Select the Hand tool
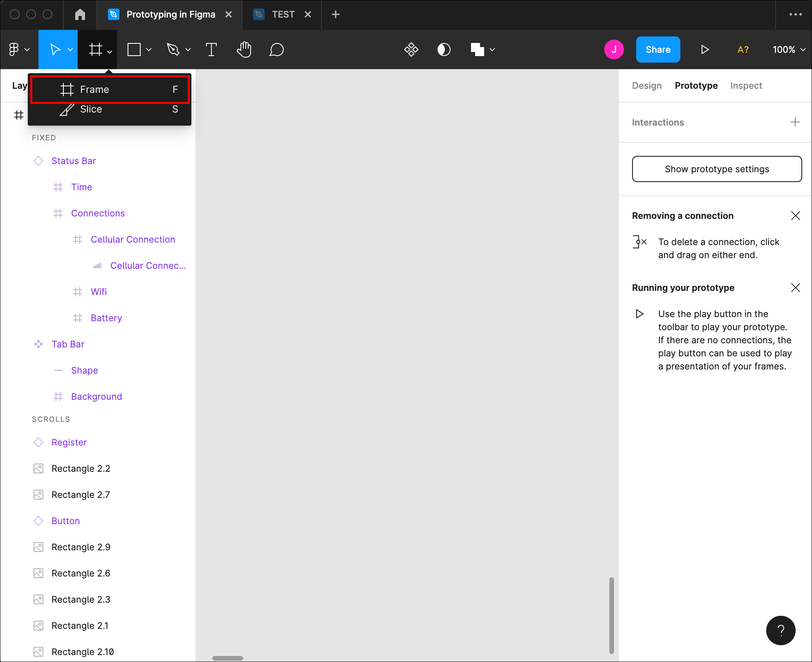Image resolution: width=812 pixels, height=662 pixels. 244,50
